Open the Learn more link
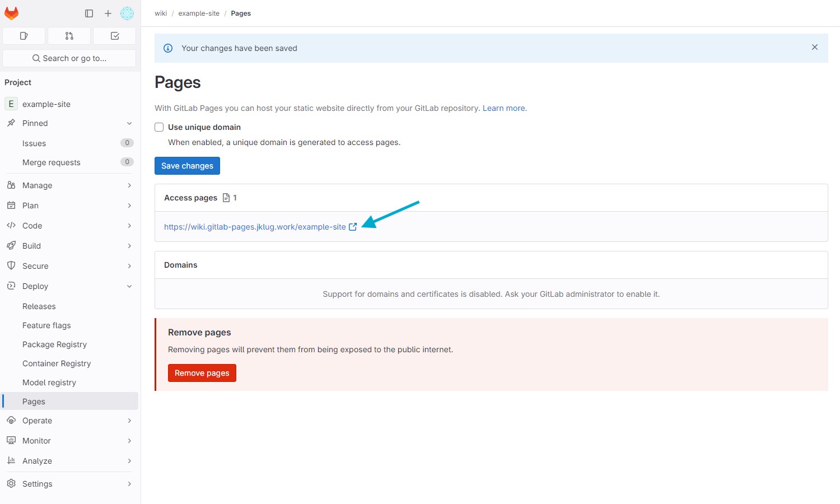This screenshot has height=504, width=840. click(x=504, y=108)
